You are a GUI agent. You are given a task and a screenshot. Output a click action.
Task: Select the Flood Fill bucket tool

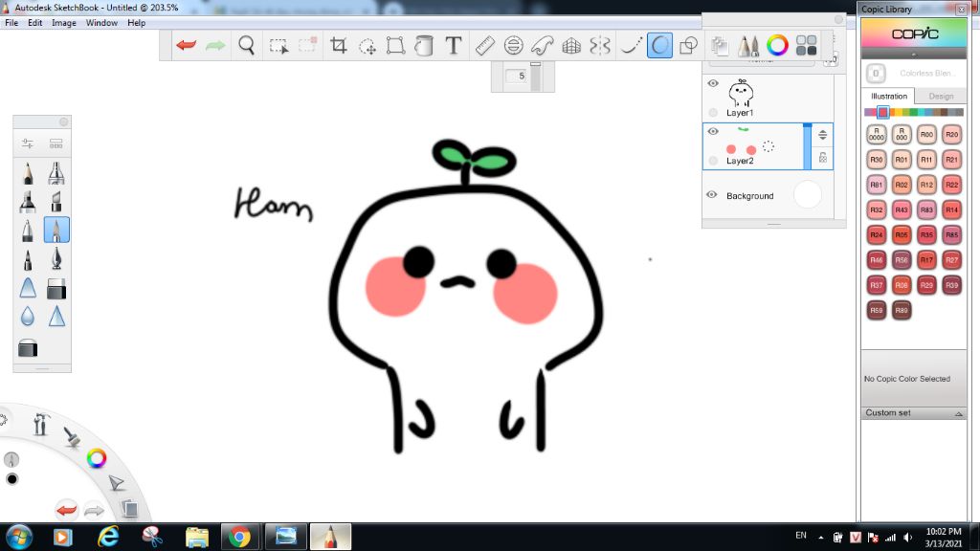(424, 46)
